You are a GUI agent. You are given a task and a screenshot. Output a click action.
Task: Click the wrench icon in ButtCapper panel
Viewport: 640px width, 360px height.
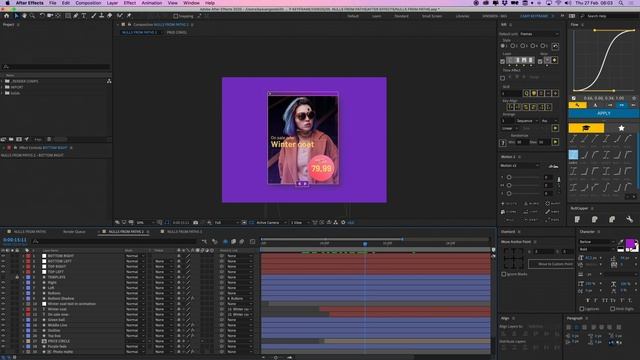[x=629, y=220]
